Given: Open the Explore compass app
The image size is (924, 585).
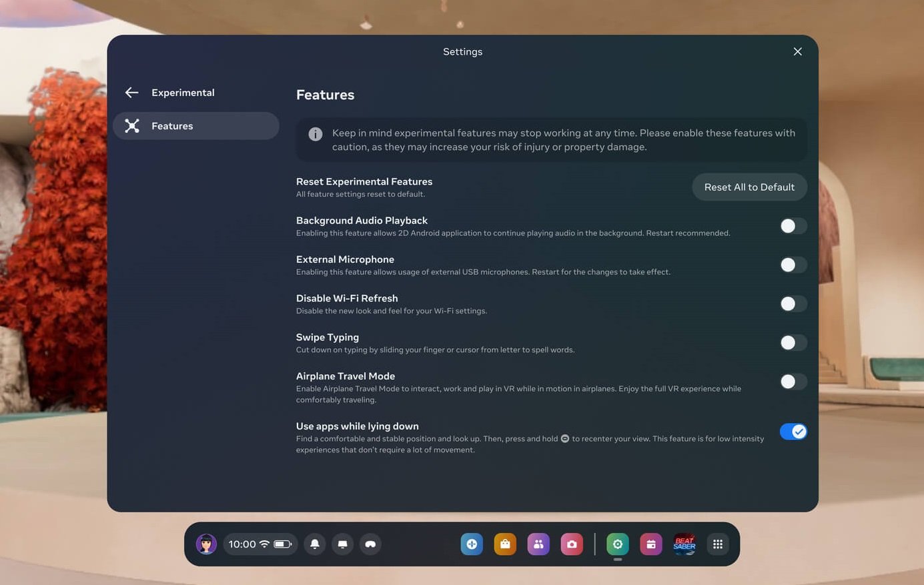Looking at the screenshot, I should [472, 544].
